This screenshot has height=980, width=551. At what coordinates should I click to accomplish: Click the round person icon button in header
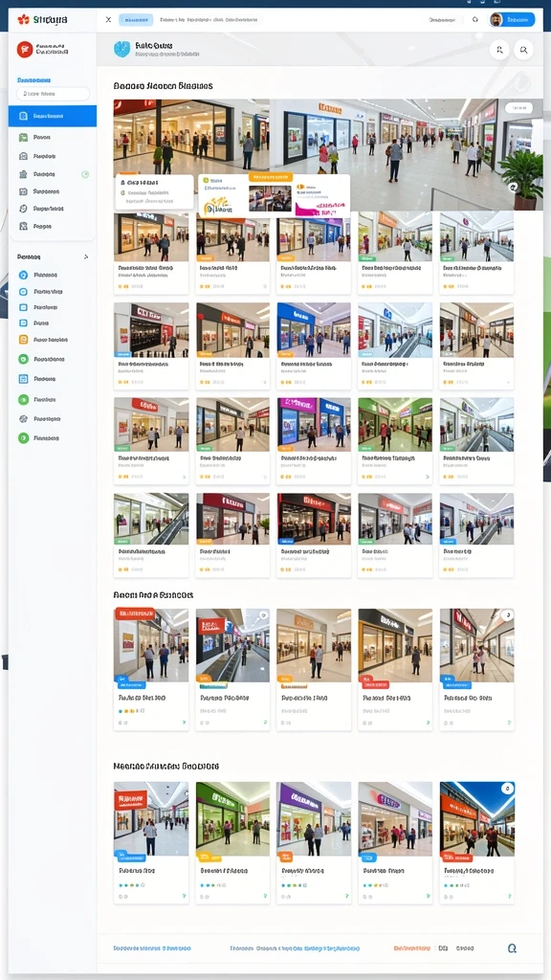point(499,50)
